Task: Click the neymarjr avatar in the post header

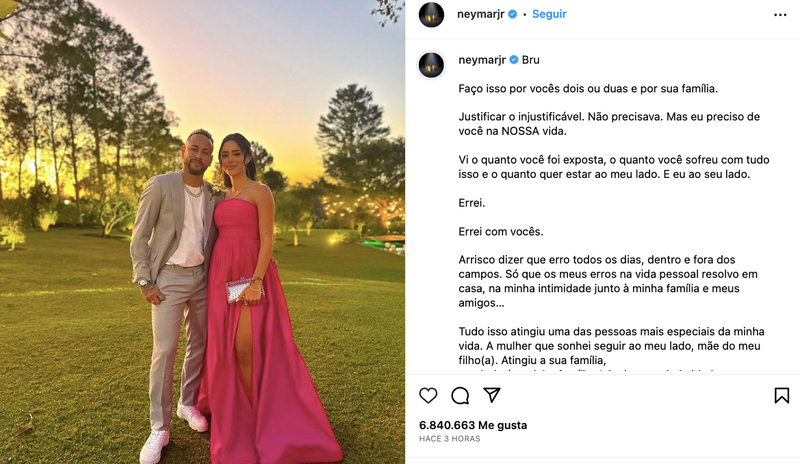Action: coord(431,14)
